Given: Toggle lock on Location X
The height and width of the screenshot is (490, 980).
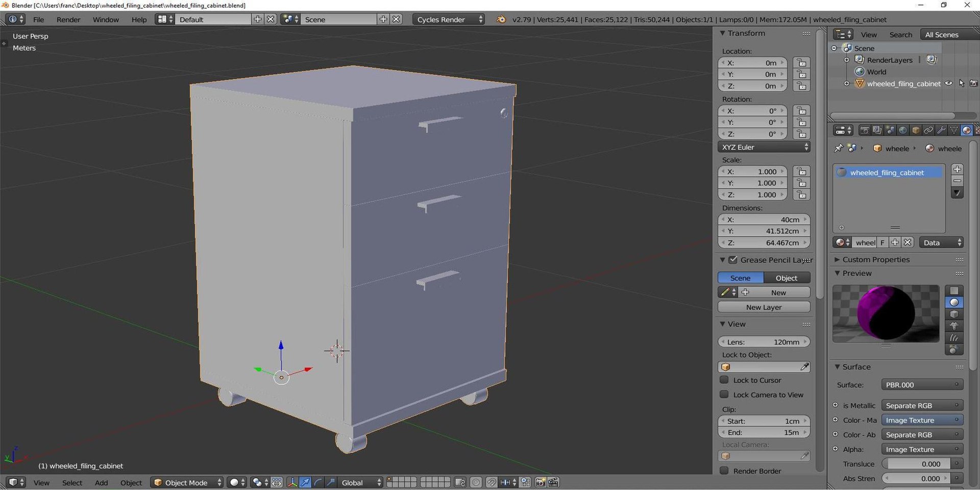Looking at the screenshot, I should click(801, 63).
